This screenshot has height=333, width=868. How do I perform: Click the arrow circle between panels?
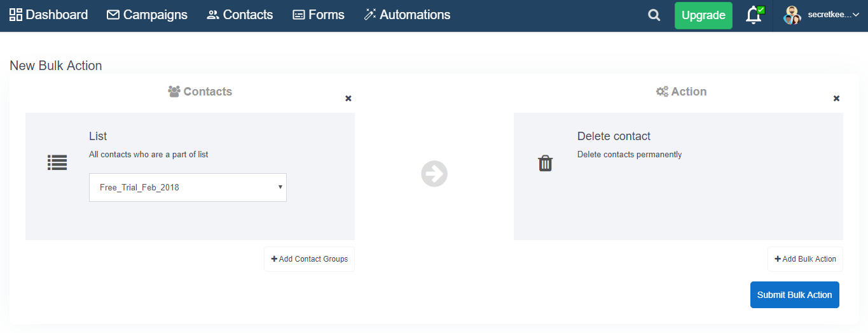pos(434,174)
